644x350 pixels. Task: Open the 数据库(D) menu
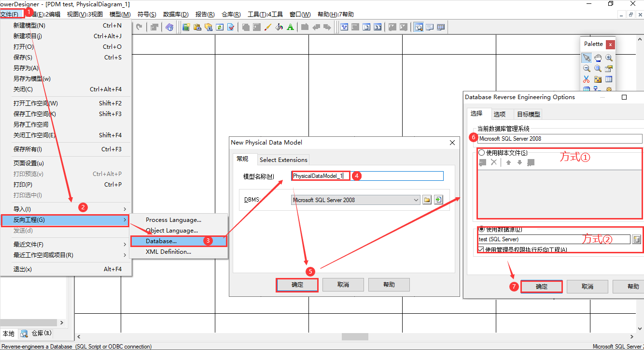[x=176, y=15]
